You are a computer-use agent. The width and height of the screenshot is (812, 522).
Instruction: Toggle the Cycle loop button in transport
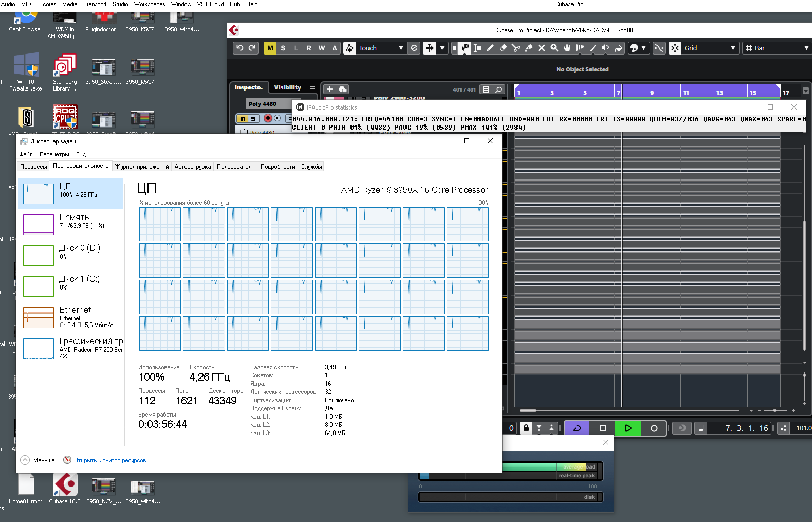point(577,428)
